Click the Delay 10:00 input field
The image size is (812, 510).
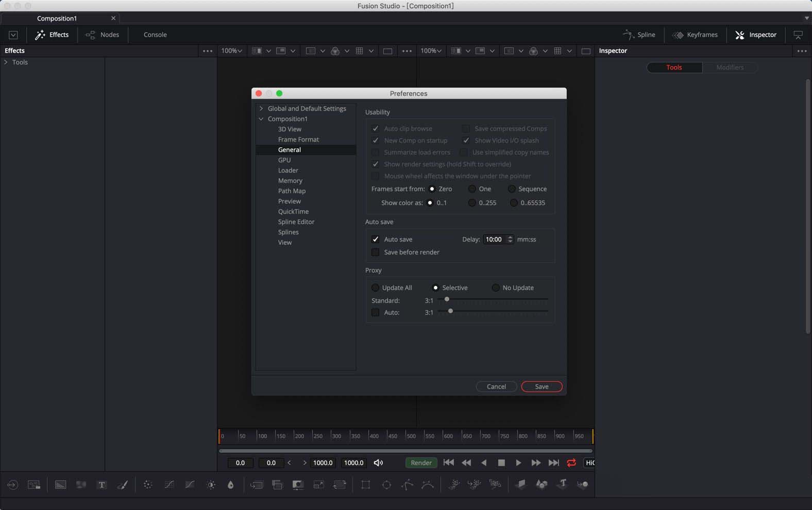[495, 240]
